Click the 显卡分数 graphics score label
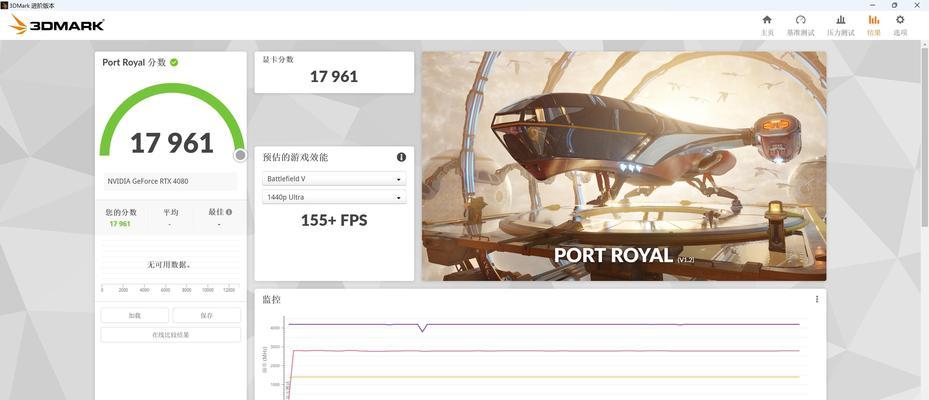929x400 pixels. [278, 60]
